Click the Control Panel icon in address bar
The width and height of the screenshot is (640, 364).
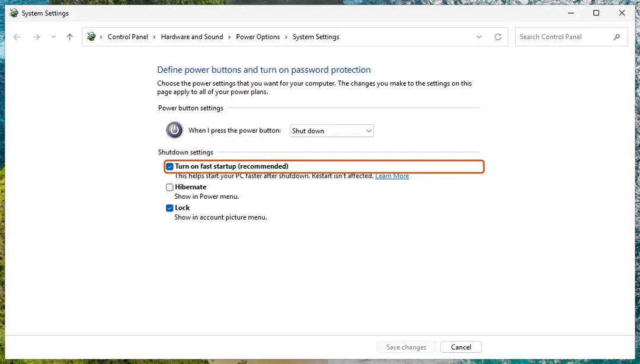click(x=91, y=37)
